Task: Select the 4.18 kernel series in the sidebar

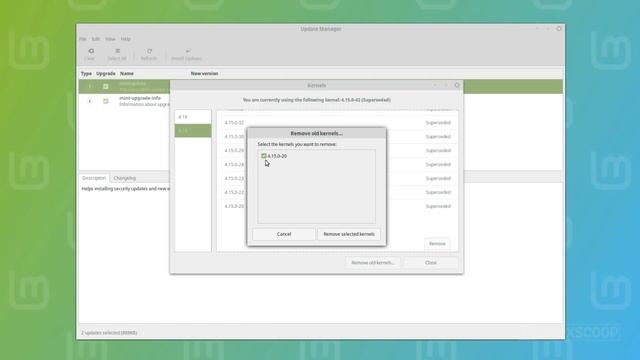Action: click(x=193, y=117)
